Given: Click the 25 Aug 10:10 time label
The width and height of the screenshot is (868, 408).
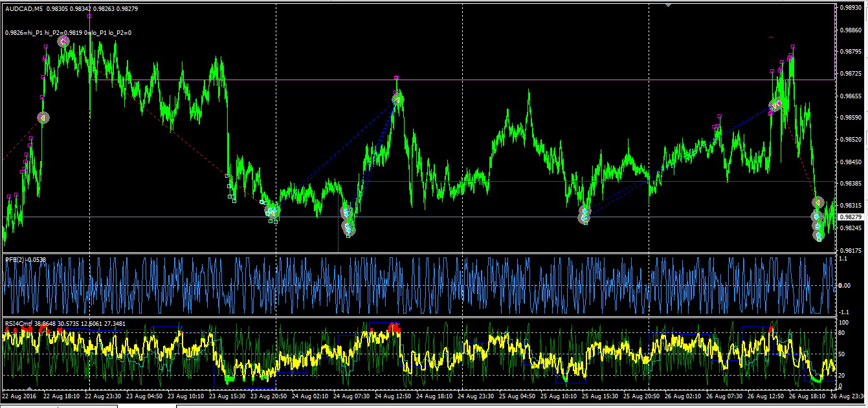Looking at the screenshot, I should (560, 396).
